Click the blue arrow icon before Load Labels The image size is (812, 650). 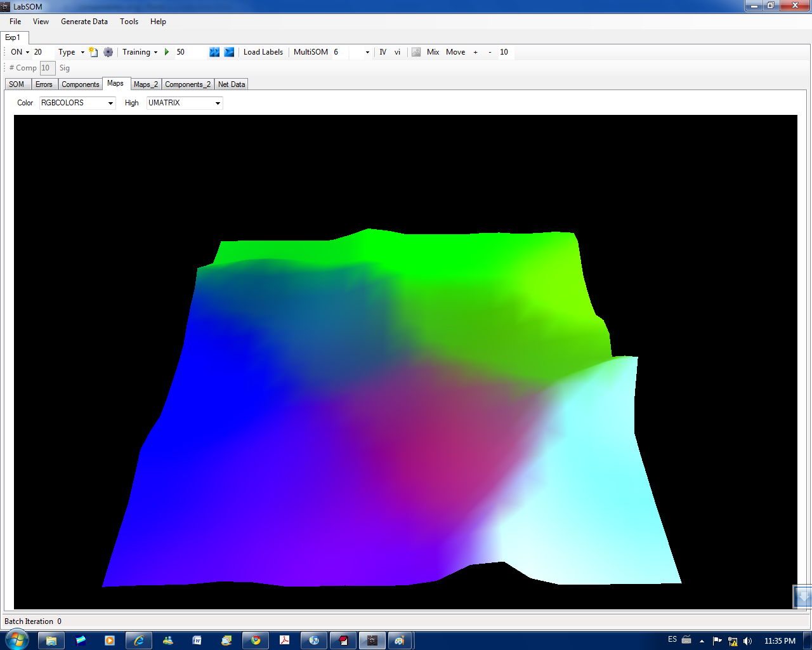pos(229,52)
